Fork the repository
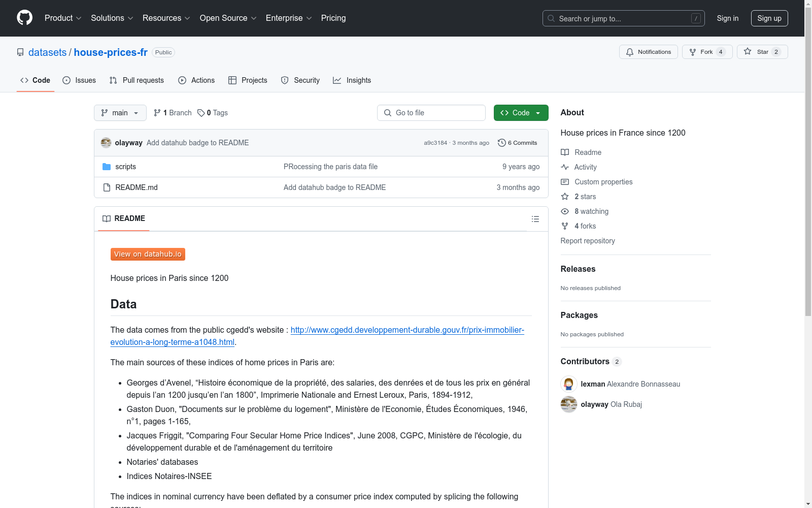Image resolution: width=812 pixels, height=508 pixels. coord(707,52)
